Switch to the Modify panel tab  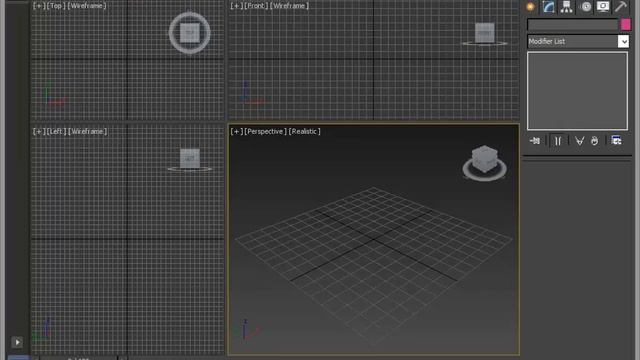click(548, 7)
